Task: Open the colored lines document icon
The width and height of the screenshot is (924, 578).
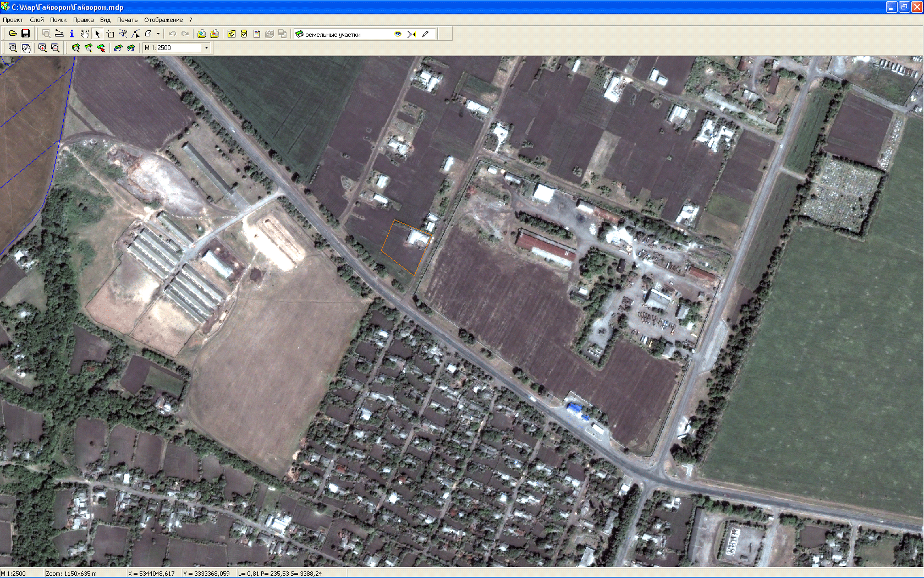Action: click(257, 34)
